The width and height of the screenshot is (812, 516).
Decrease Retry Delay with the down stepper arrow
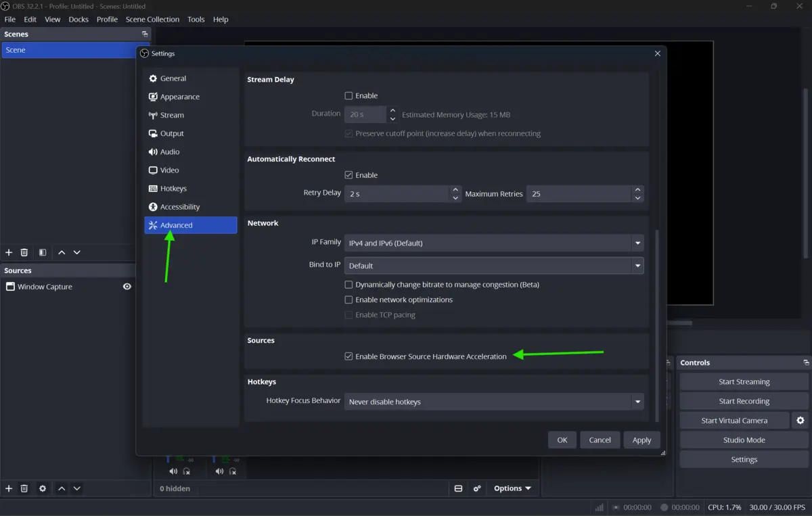click(x=456, y=198)
